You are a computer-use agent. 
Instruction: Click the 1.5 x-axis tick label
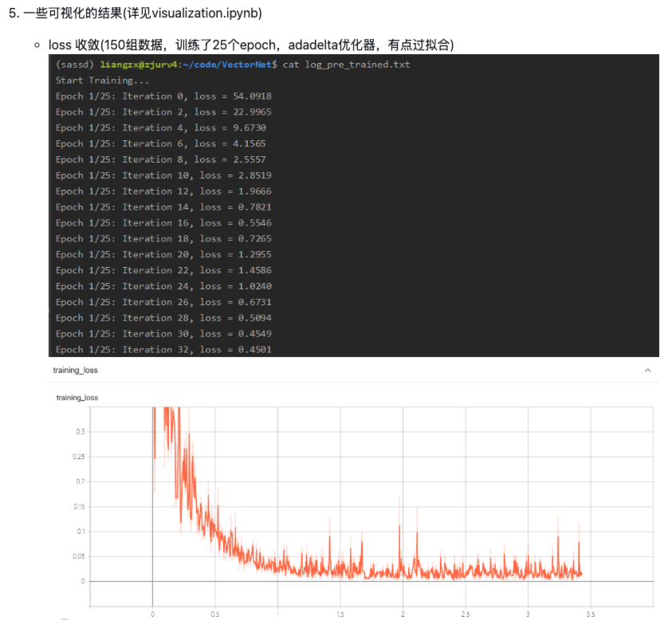tap(340, 614)
